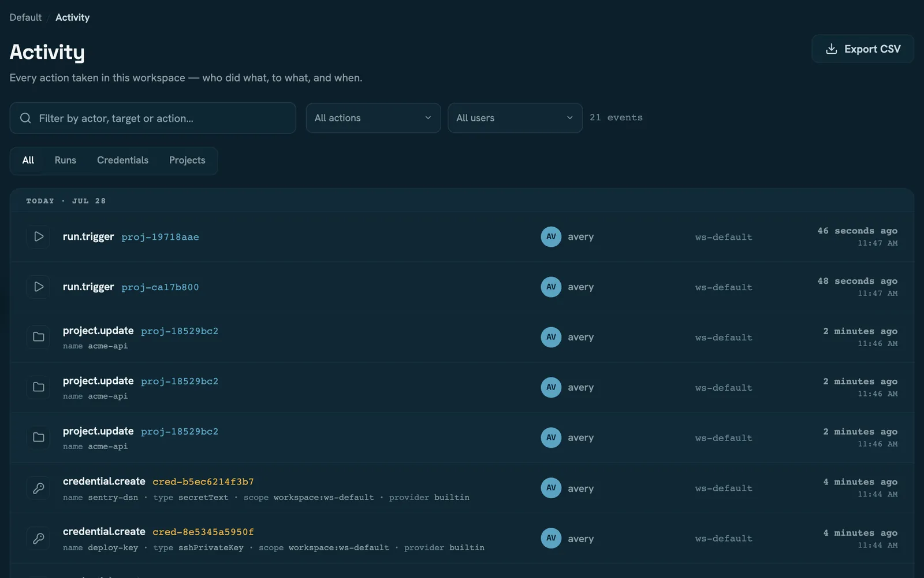This screenshot has height=578, width=924.
Task: Click run.trigger label for proj-19718aae
Action: click(x=88, y=236)
